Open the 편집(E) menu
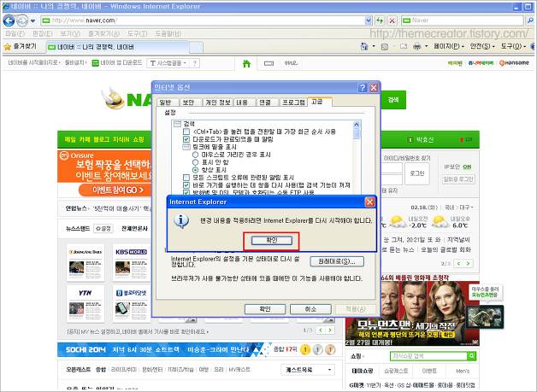This screenshot has height=392, width=537. coord(43,33)
